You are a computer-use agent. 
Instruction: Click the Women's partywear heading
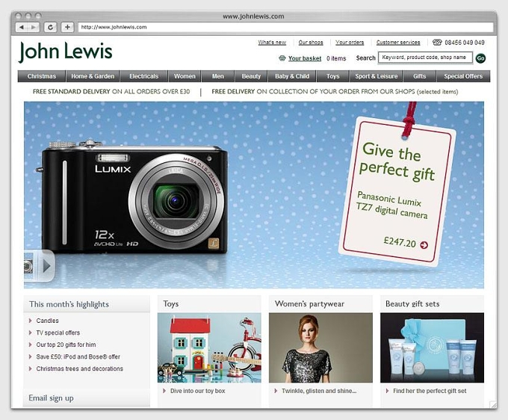point(309,304)
